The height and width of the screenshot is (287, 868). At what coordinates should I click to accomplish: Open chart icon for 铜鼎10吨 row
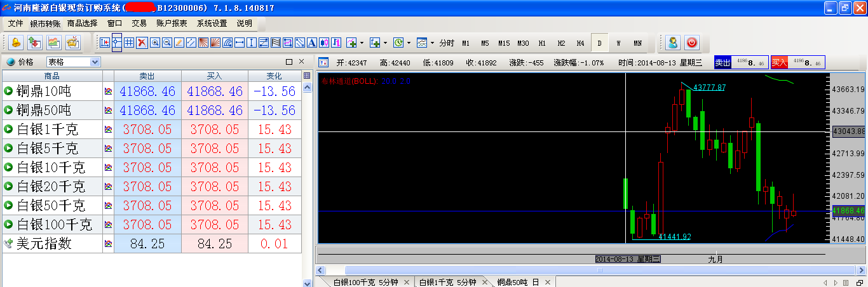[x=108, y=91]
